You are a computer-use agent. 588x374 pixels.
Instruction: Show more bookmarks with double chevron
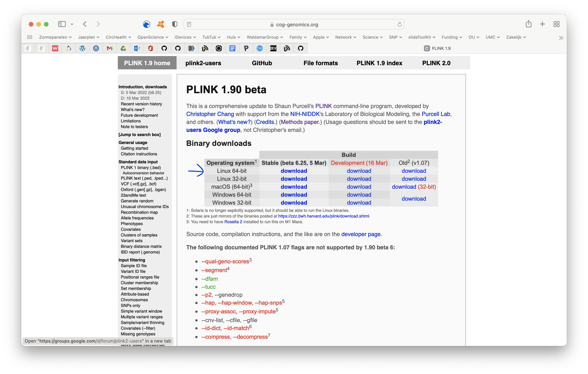561,38
